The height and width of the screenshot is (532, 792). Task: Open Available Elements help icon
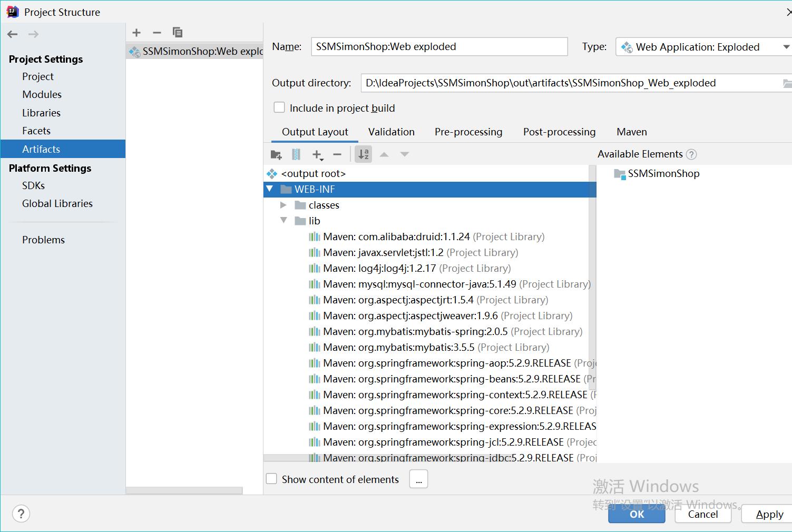691,154
